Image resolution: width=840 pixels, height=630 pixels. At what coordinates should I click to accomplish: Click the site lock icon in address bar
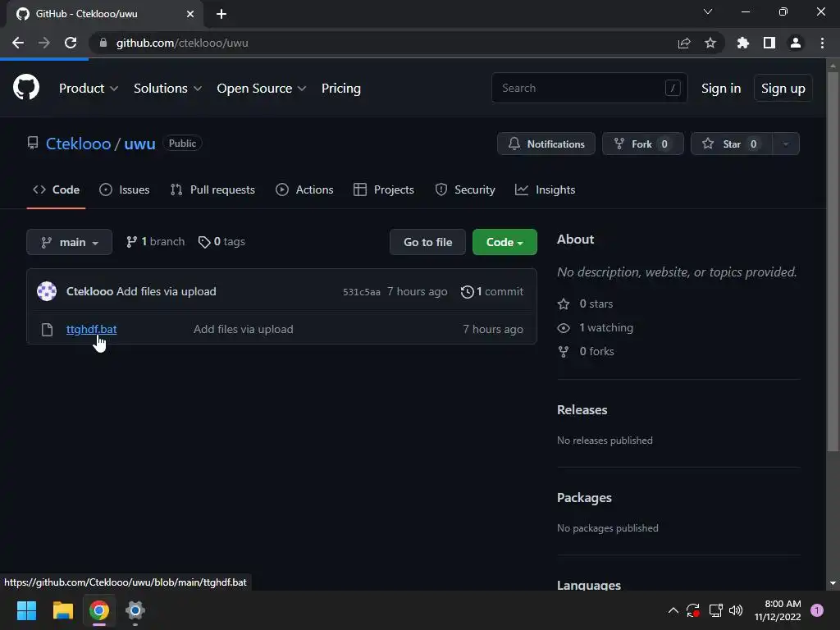[103, 43]
